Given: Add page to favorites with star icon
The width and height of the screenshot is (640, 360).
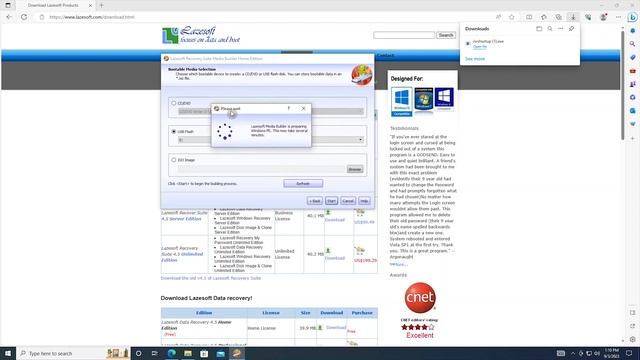Looking at the screenshot, I should 511,17.
